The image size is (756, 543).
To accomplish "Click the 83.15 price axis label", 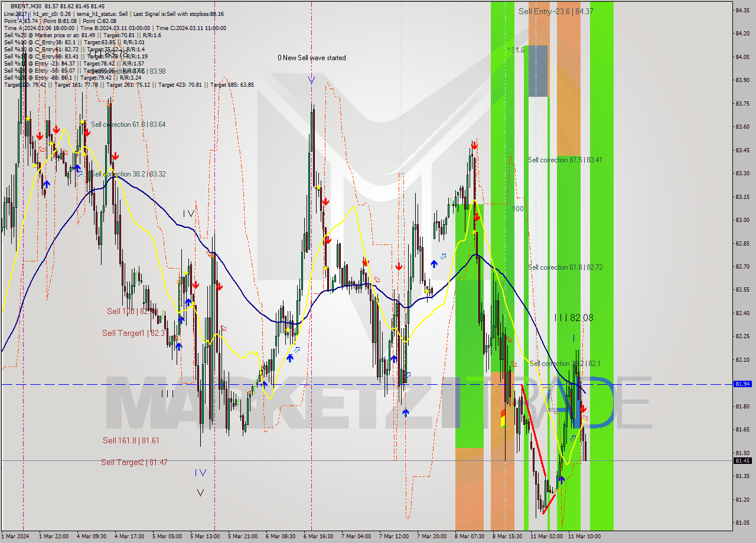I will pyautogui.click(x=743, y=197).
